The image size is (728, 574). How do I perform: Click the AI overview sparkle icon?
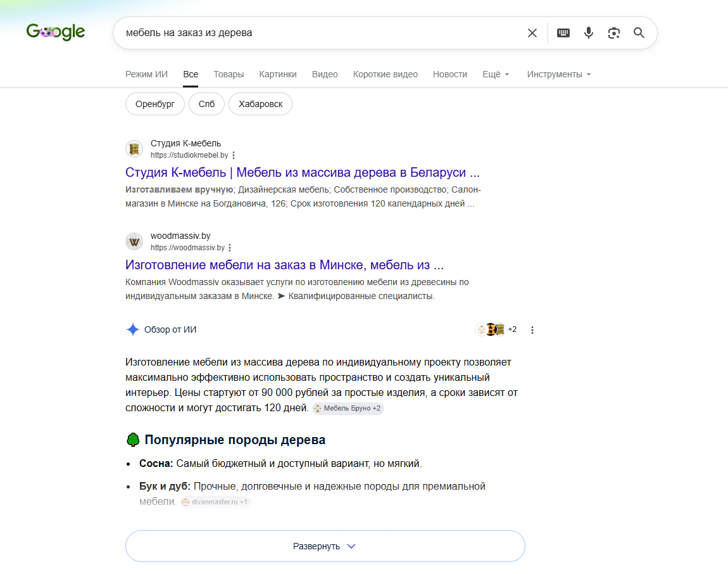(133, 329)
